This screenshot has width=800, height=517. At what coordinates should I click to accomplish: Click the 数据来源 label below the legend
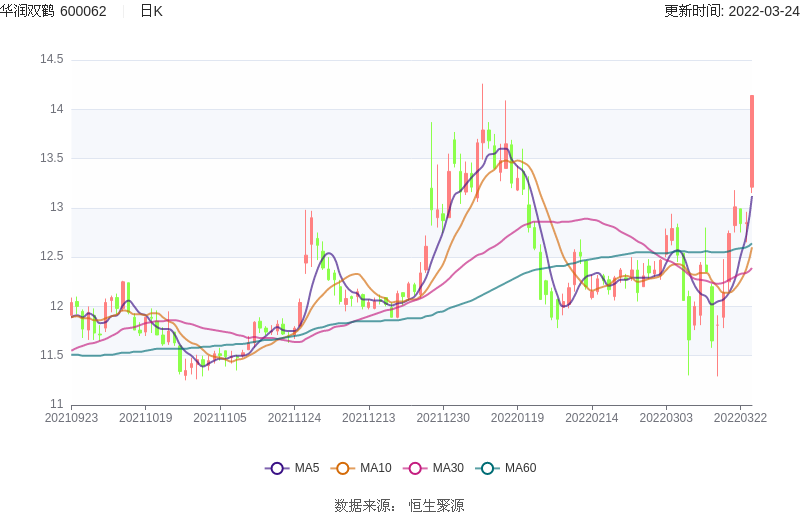[x=363, y=506]
